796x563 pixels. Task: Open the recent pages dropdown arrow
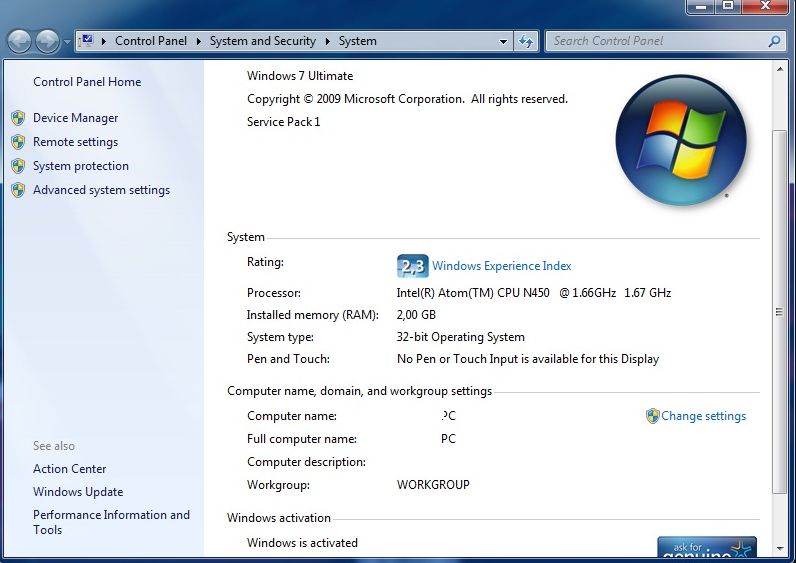67,42
